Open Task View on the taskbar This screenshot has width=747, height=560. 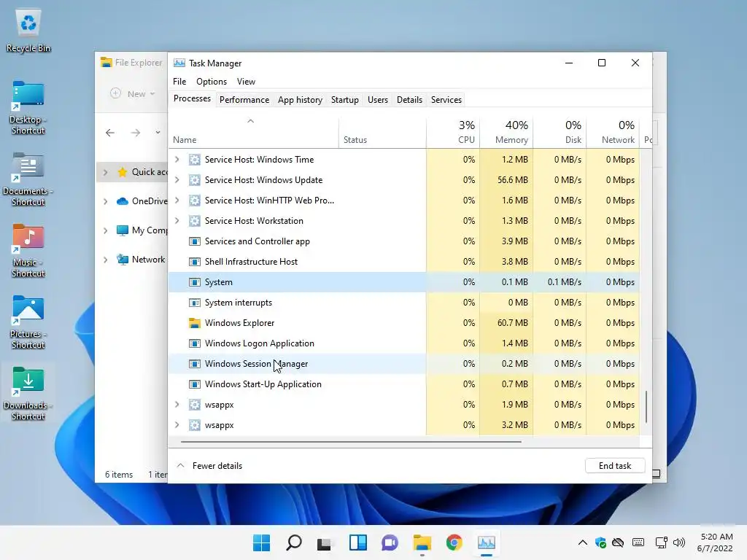click(325, 542)
